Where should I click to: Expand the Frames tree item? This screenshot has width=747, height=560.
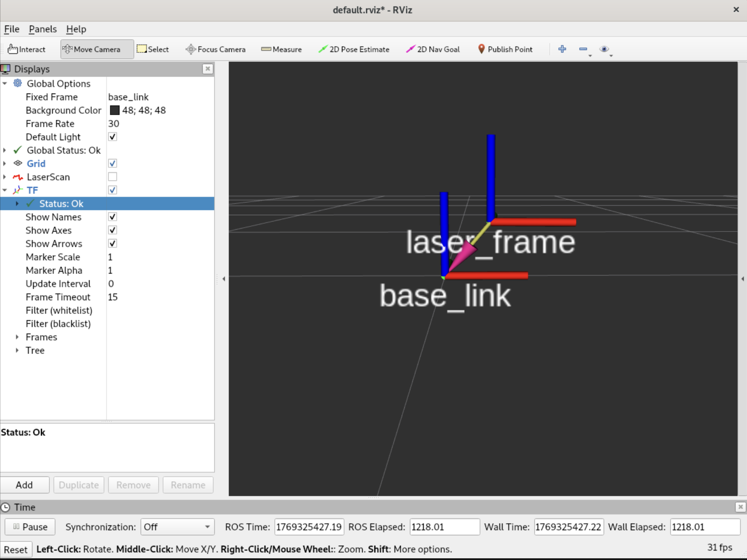point(17,337)
